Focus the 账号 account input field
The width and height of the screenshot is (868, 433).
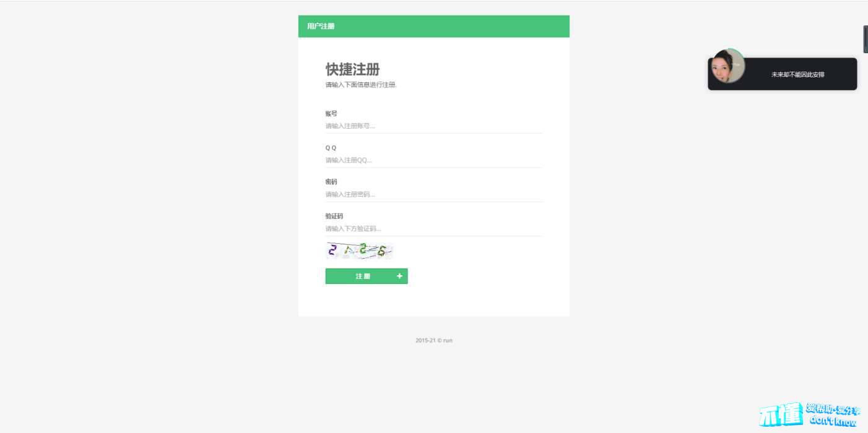coord(434,126)
